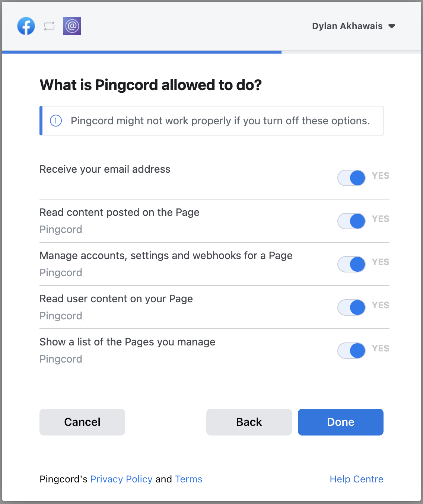Confirm permissions with the Done button

click(341, 422)
